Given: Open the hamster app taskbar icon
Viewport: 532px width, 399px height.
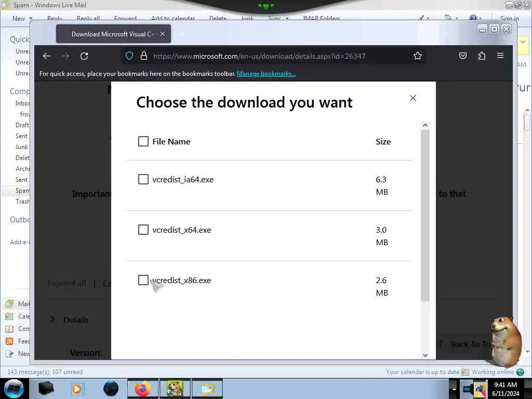Looking at the screenshot, I should (175, 389).
